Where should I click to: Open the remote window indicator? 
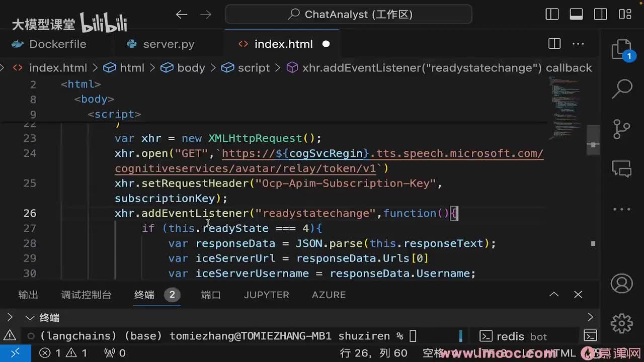click(15, 353)
